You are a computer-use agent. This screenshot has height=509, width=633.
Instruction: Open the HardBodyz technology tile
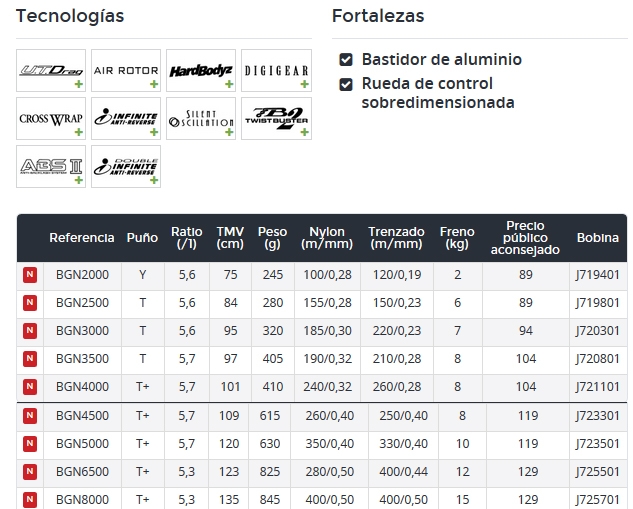201,71
